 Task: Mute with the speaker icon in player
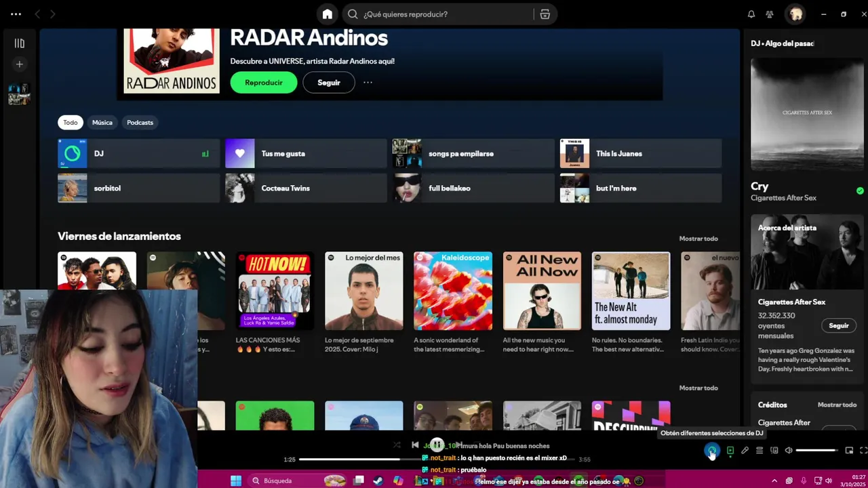789,451
